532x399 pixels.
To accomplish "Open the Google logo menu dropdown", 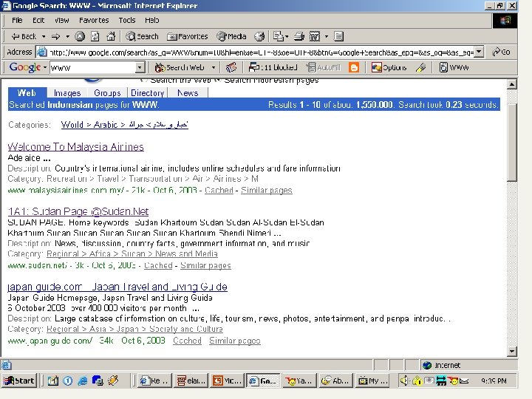I will pyautogui.click(x=44, y=67).
